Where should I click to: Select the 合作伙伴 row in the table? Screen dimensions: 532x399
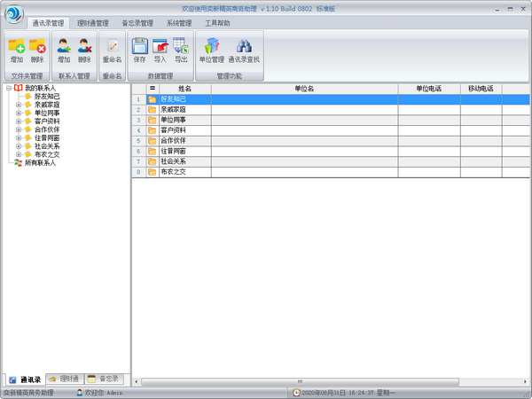click(x=173, y=140)
